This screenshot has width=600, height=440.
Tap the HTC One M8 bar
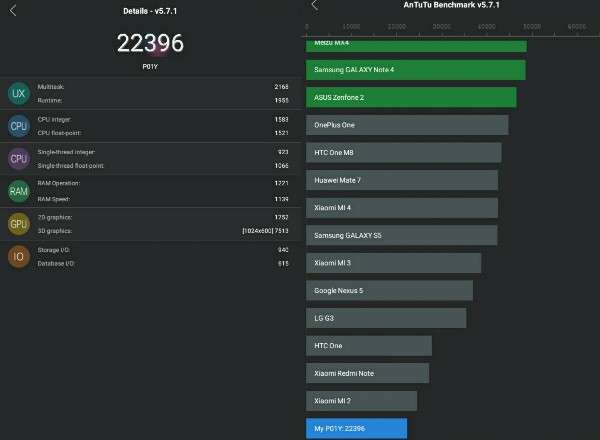click(403, 152)
